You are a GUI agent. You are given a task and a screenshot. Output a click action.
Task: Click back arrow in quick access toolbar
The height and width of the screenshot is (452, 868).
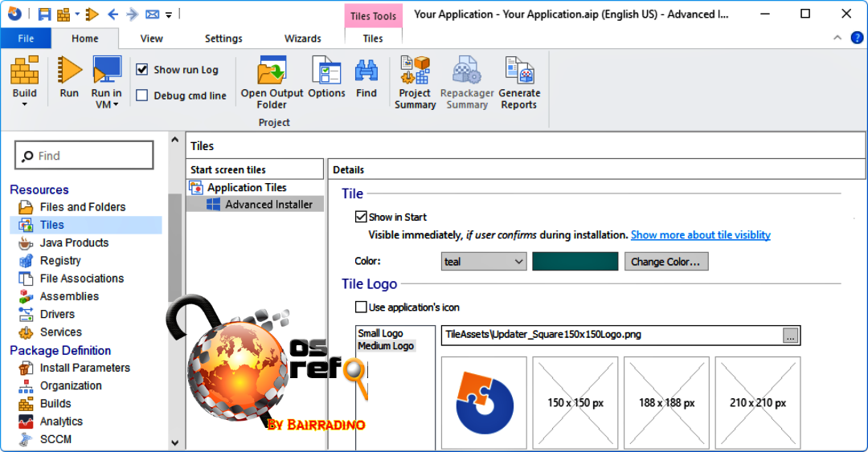[x=113, y=14]
